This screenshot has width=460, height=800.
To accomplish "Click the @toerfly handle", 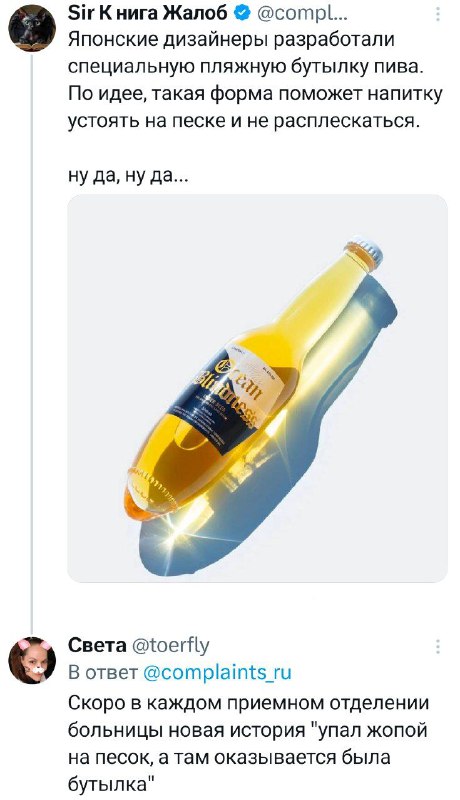I will 170,646.
